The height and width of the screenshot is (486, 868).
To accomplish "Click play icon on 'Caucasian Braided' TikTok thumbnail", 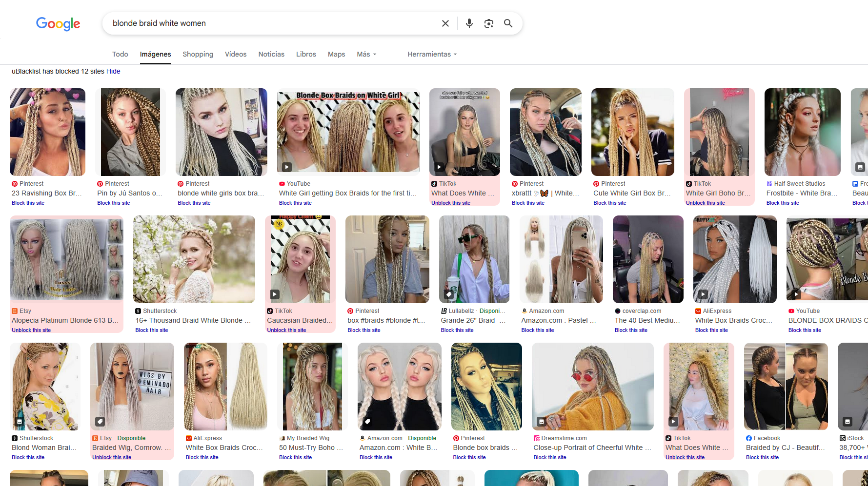I will [x=275, y=294].
